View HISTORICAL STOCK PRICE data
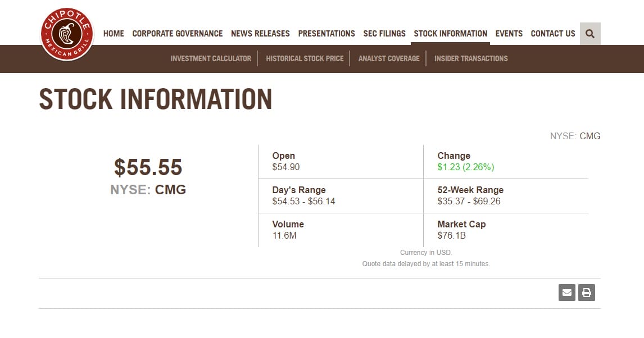This screenshot has height=338, width=644. click(305, 58)
